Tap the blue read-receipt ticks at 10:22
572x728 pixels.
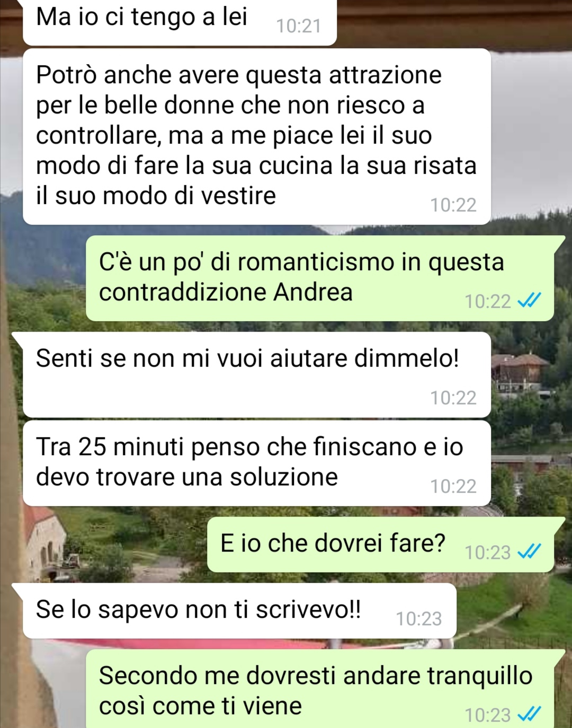529,300
